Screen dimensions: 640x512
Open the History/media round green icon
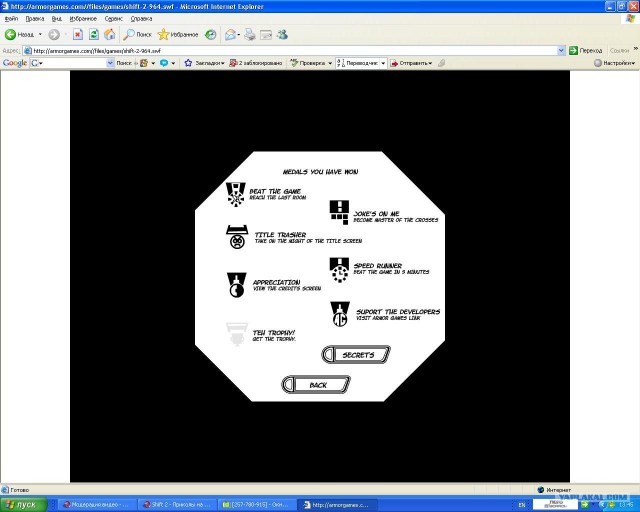click(x=211, y=35)
